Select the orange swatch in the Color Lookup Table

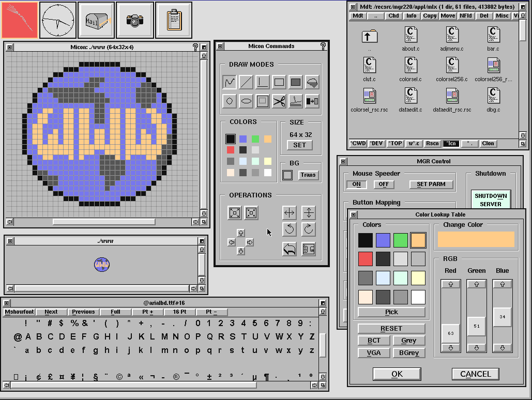[418, 240]
